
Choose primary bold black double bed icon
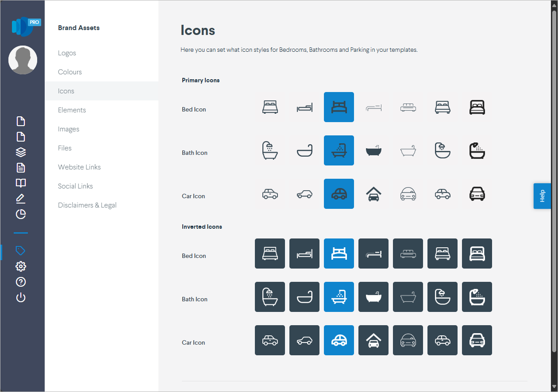point(477,107)
